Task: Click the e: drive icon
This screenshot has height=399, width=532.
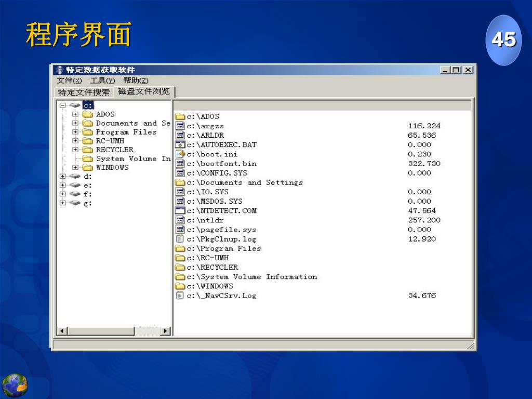Action: 75,185
